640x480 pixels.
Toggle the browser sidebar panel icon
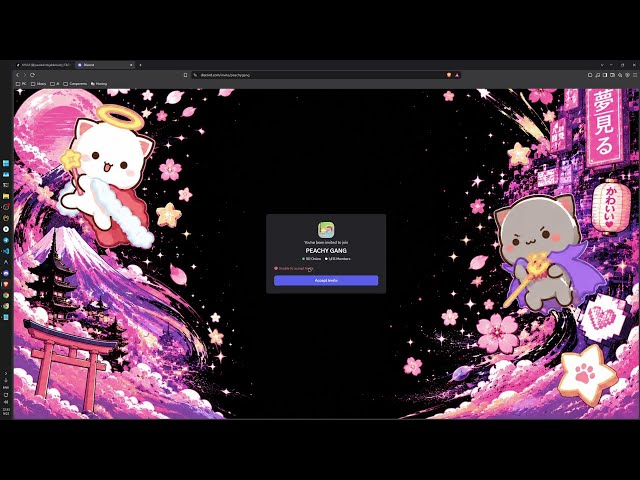(605, 75)
